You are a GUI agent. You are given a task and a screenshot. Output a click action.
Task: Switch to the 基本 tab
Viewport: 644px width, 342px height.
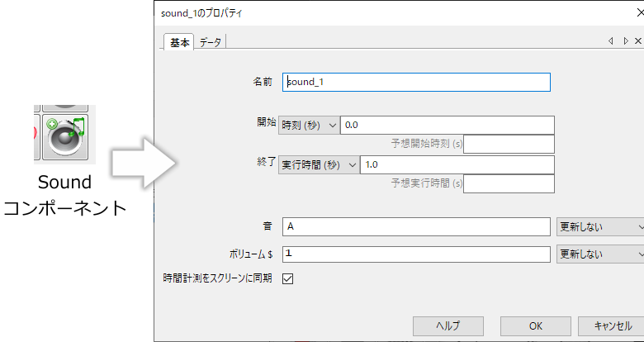tap(179, 42)
